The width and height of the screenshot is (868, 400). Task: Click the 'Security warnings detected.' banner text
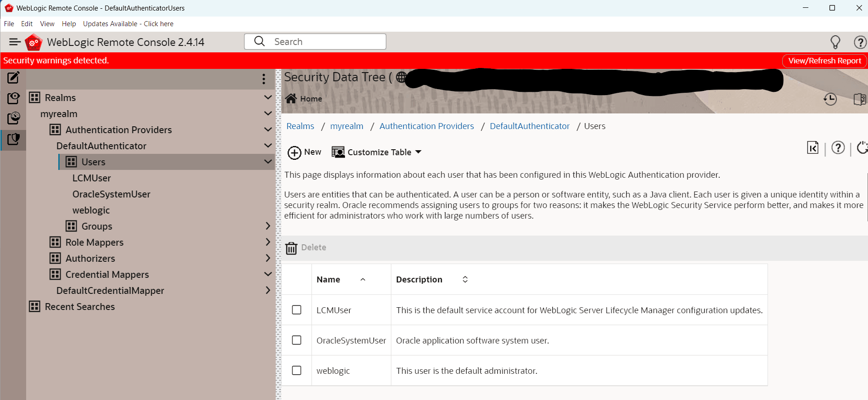click(56, 61)
